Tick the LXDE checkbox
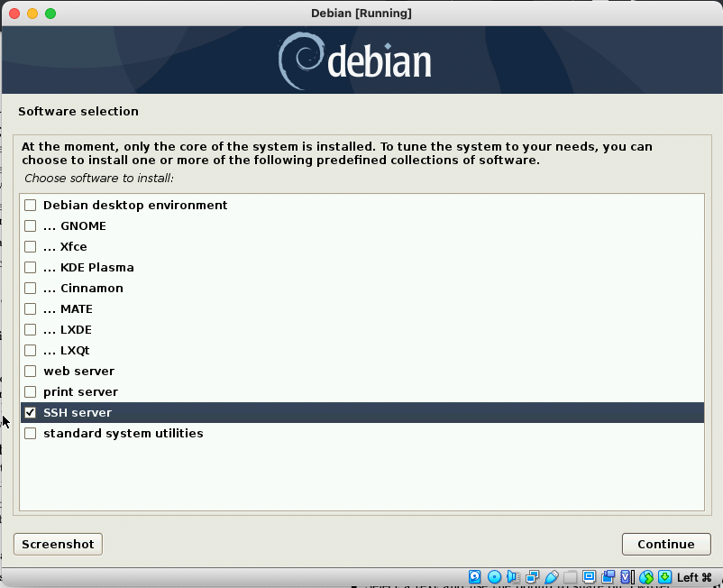The width and height of the screenshot is (723, 588). point(31,329)
